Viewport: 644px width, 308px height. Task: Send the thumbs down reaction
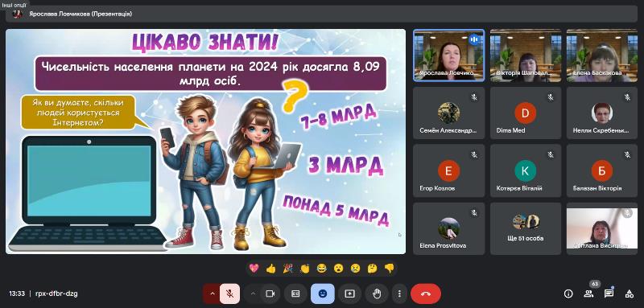tap(389, 269)
